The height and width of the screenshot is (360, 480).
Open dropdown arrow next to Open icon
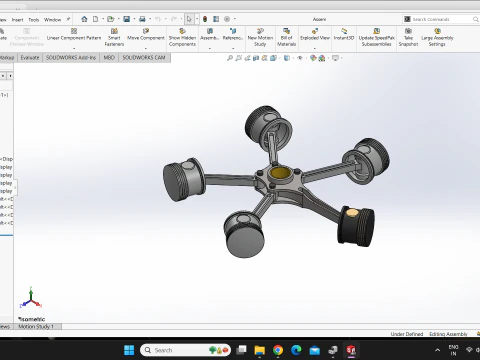click(x=118, y=19)
